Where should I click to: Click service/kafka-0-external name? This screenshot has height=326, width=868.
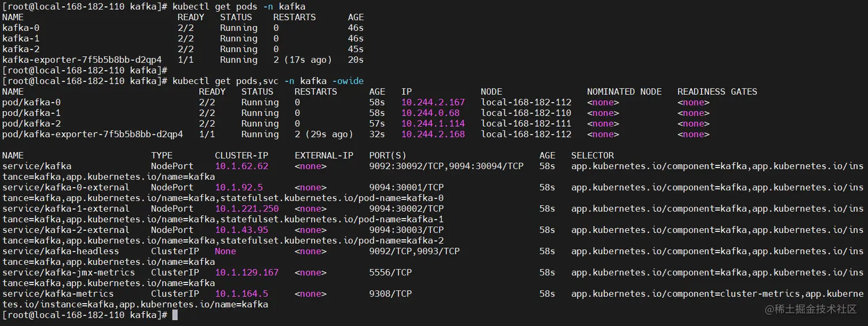(66, 187)
